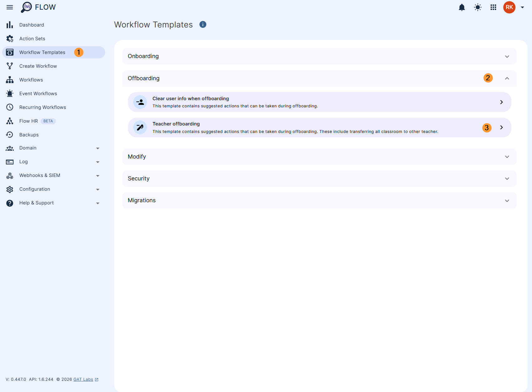Open the notifications bell

click(462, 7)
